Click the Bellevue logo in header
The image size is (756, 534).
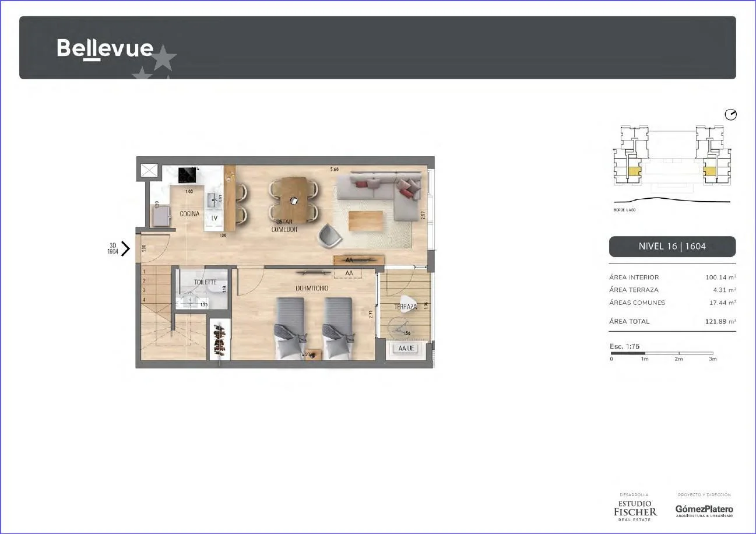(106, 48)
